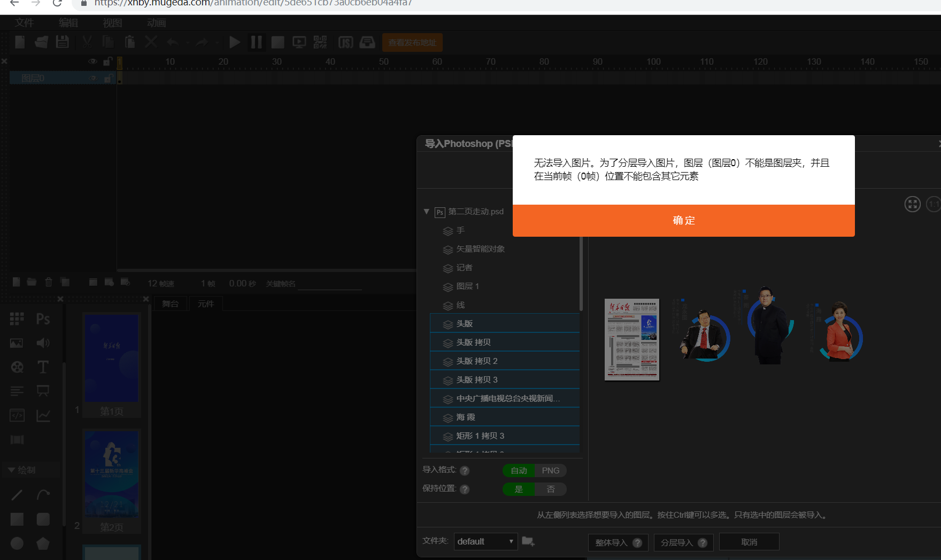Screen dimensions: 941x560
Task: Select the ellipse drawing tool
Action: tap(17, 543)
